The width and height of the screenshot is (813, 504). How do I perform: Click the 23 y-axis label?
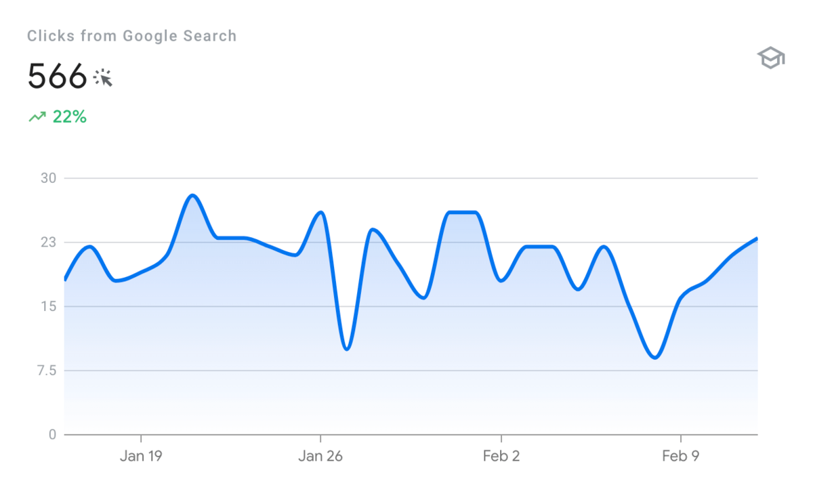pos(49,243)
